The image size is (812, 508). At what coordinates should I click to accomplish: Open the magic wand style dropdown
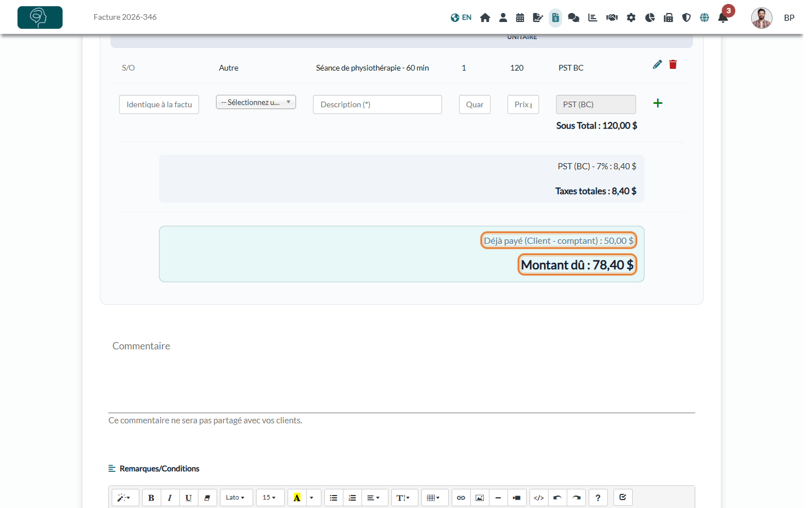[125, 497]
